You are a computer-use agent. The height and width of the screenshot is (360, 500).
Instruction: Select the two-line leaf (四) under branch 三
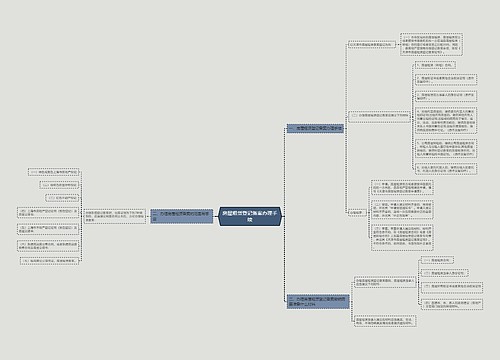[x=452, y=303]
